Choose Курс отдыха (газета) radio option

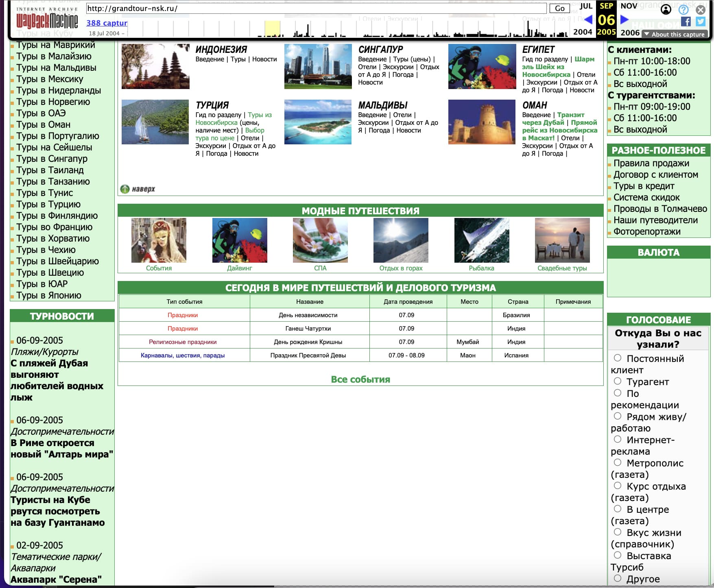point(618,486)
